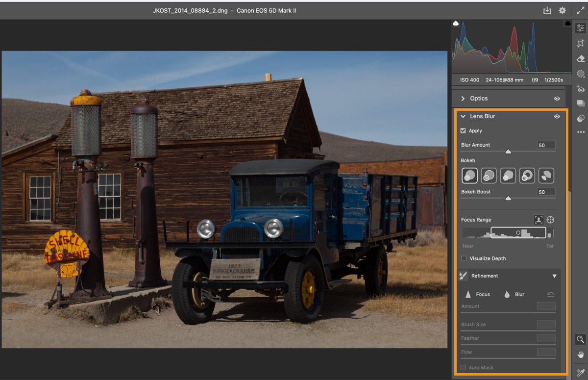Expand the Optics panel
Viewport: 588px width, 380px height.
463,99
